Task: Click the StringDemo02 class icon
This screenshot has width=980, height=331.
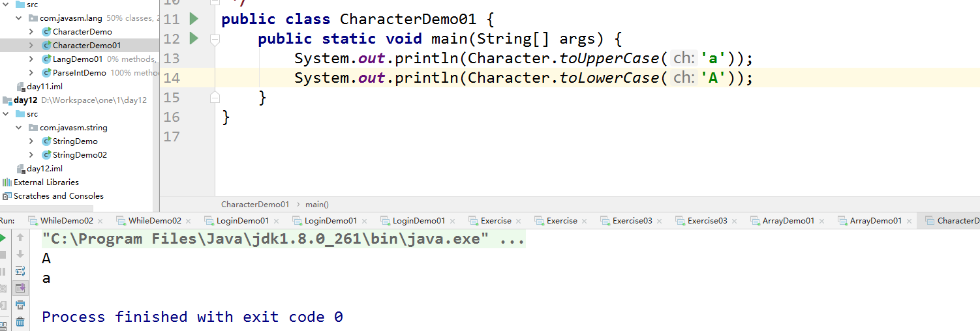Action: tap(46, 155)
